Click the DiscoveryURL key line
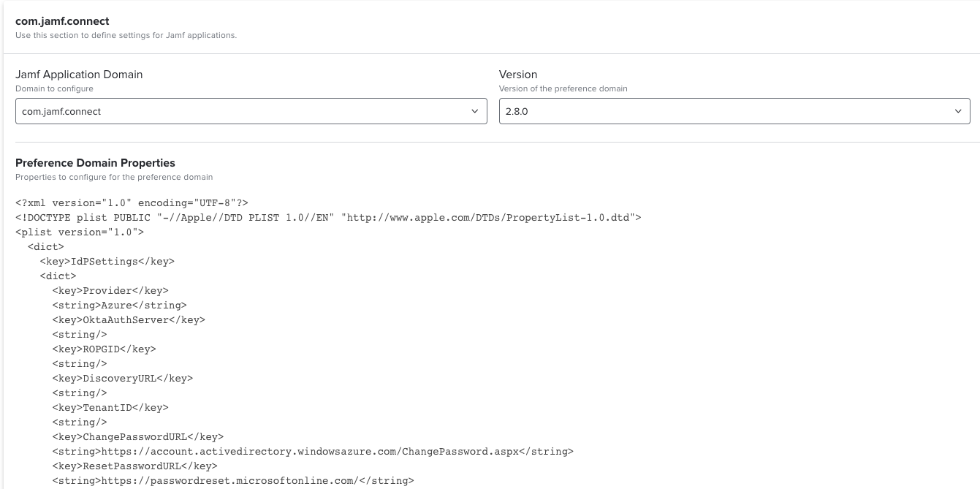The image size is (980, 489). (x=123, y=378)
